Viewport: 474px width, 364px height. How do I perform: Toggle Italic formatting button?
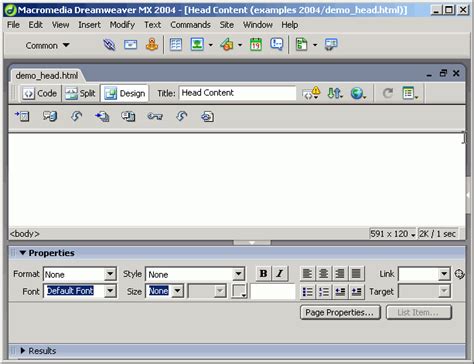280,274
